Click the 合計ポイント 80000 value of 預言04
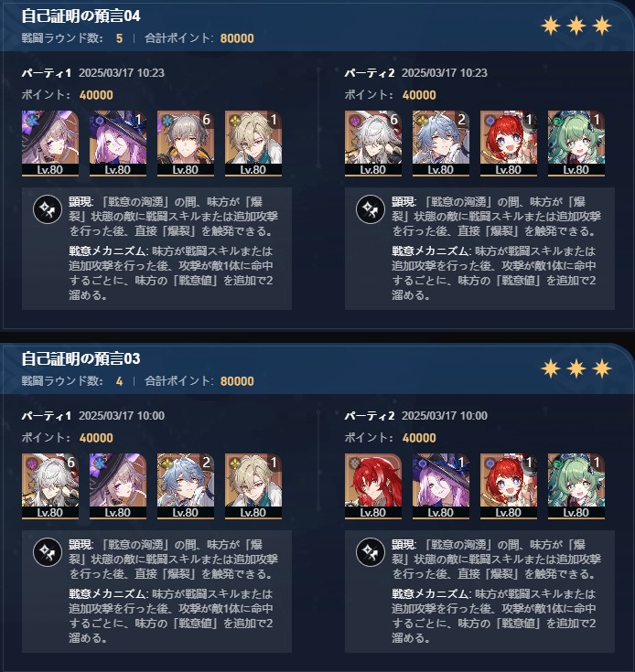This screenshot has height=672, width=635. click(237, 38)
